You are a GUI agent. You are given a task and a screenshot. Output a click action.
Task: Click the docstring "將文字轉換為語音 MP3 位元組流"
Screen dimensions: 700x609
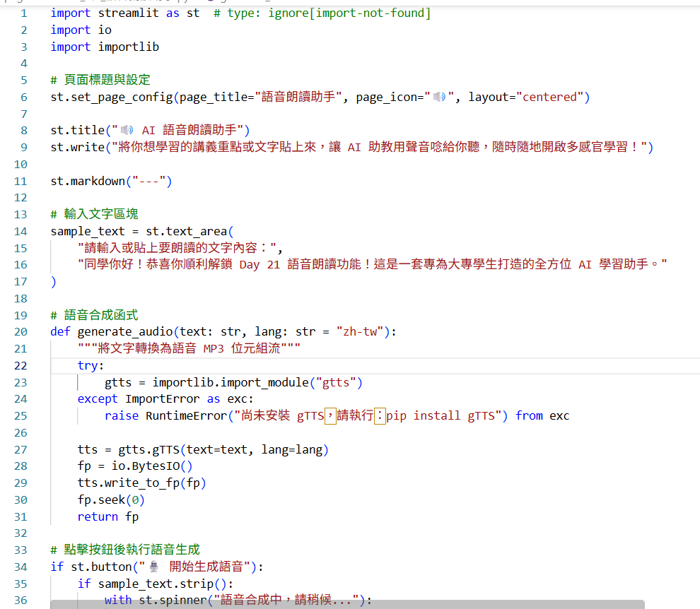[189, 348]
